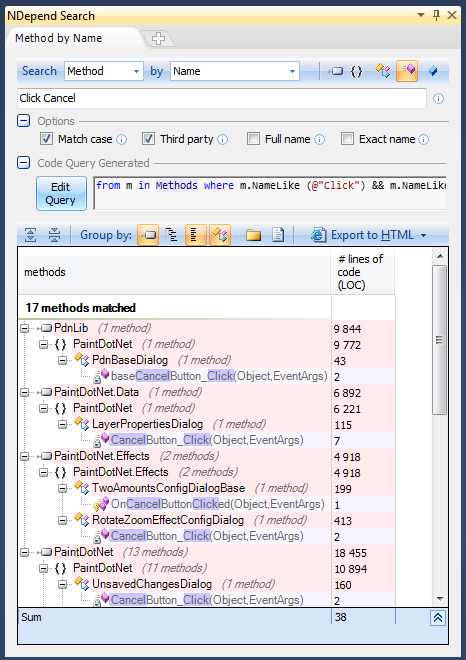This screenshot has height=660, width=466.
Task: Close the NDepend Search panel
Action: [452, 16]
